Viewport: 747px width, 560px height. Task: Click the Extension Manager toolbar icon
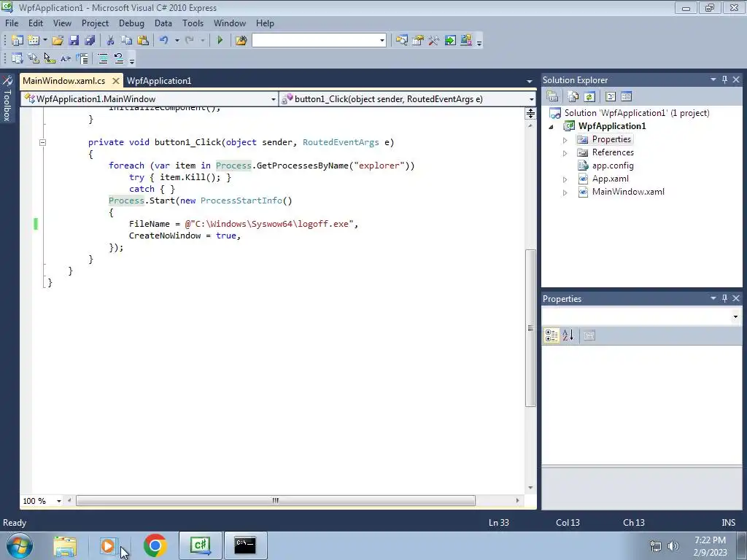[x=466, y=41]
